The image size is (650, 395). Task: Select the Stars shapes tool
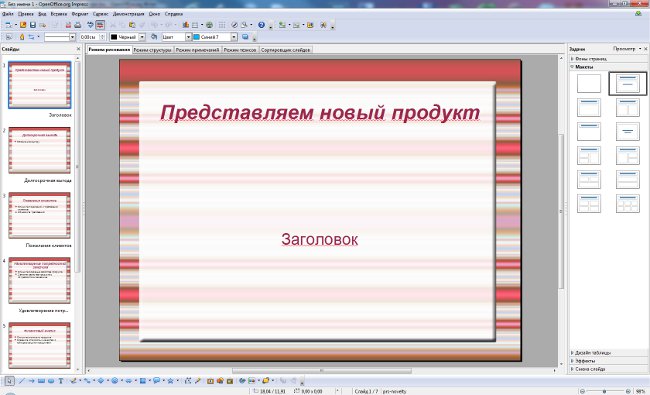pyautogui.click(x=170, y=380)
